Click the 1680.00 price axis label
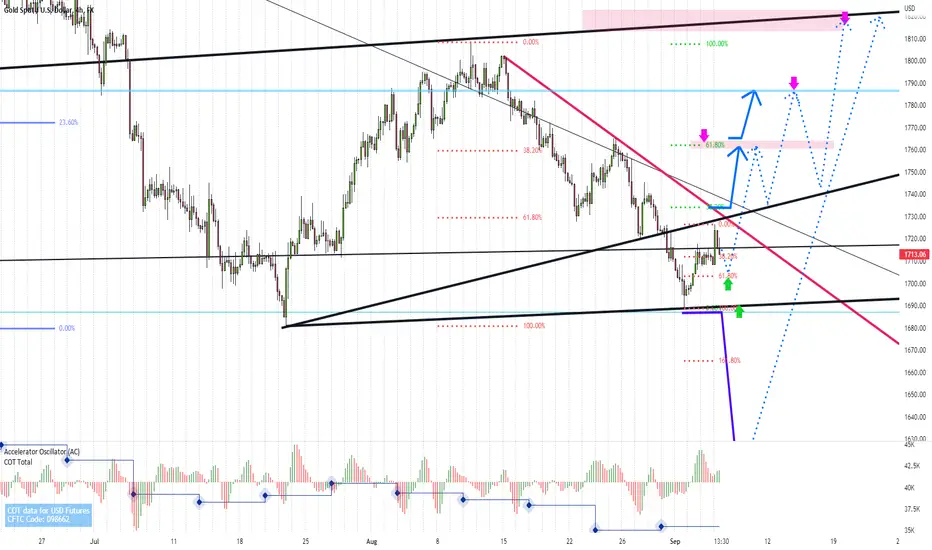The image size is (932, 550). coord(915,328)
